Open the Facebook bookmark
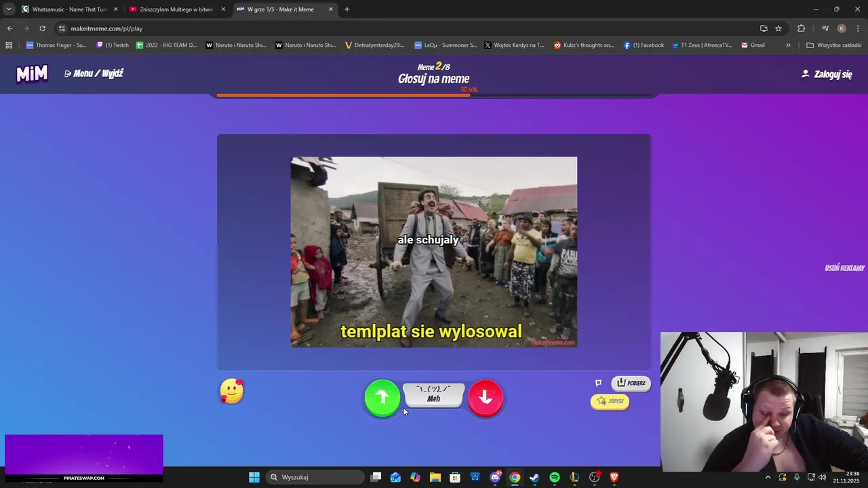This screenshot has height=488, width=868. click(x=644, y=45)
